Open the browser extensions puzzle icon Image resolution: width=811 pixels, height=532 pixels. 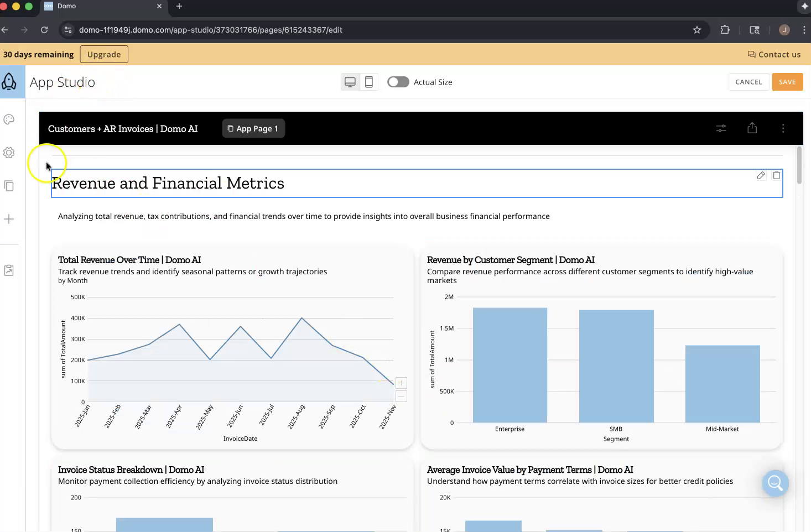(725, 30)
